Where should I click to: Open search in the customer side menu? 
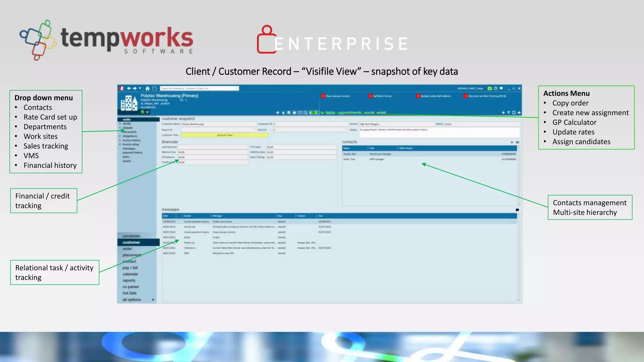click(x=127, y=161)
